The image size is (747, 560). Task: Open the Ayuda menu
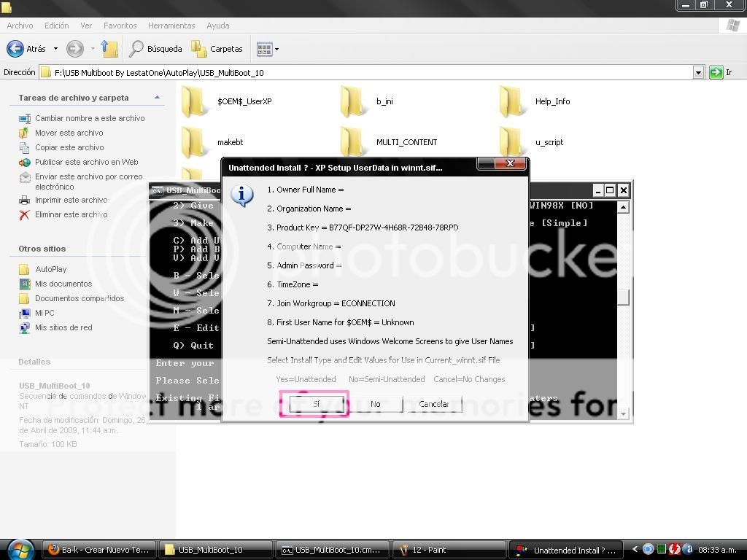[217, 26]
